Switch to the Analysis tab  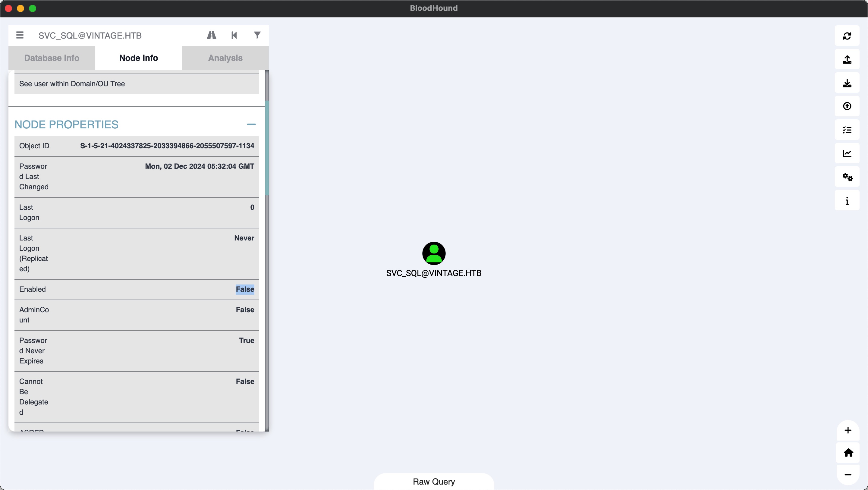click(225, 58)
